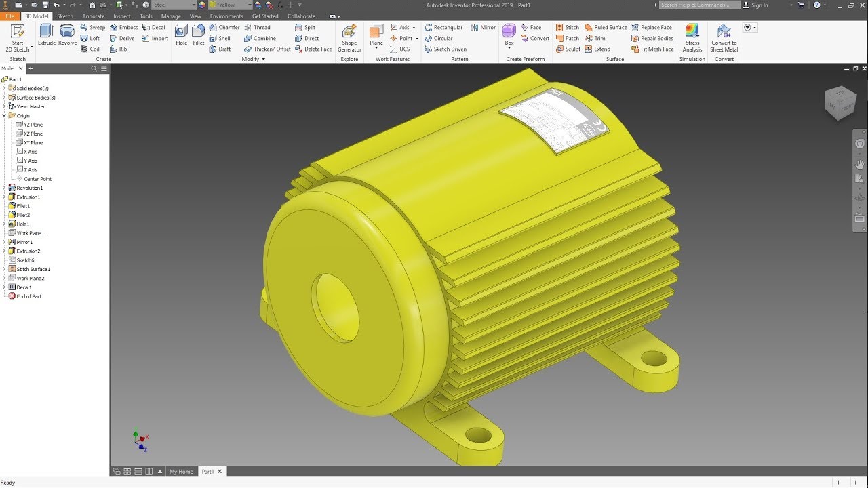This screenshot has height=488, width=868.
Task: Pick the Coil tool
Action: (90, 49)
